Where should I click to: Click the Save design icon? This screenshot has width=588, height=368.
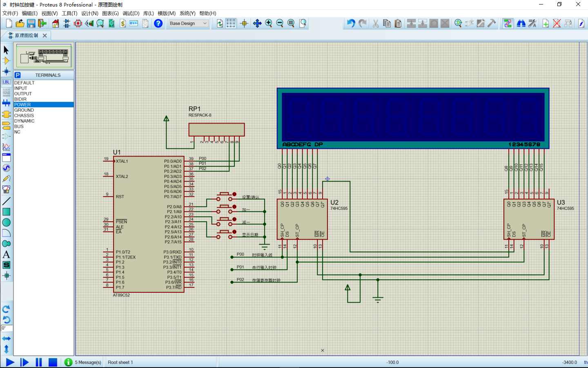(x=31, y=23)
